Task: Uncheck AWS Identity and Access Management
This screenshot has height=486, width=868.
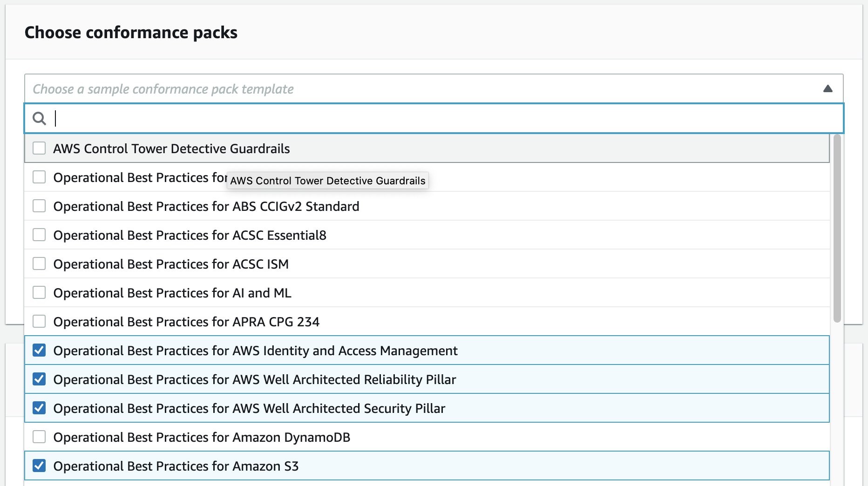Action: (x=39, y=351)
